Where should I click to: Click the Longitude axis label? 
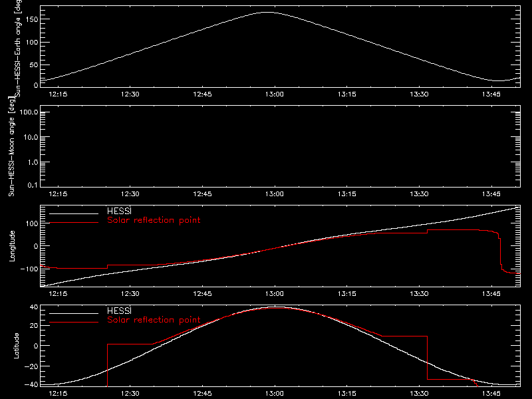12,246
